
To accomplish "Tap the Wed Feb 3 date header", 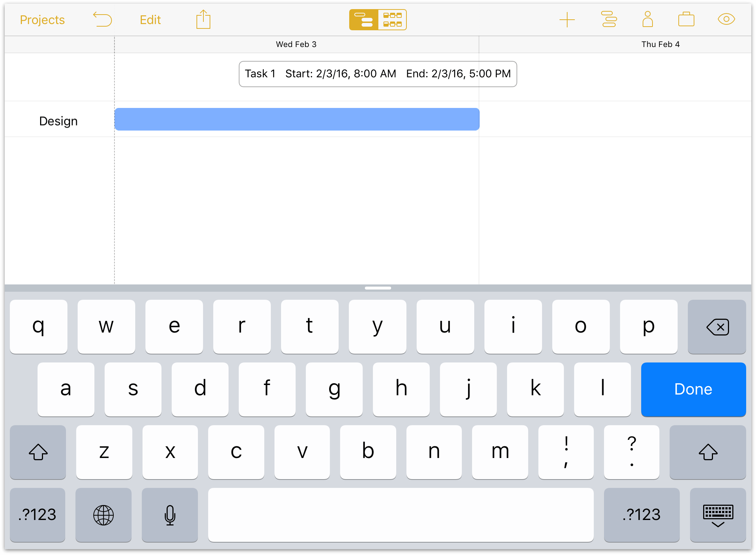I will click(x=296, y=44).
